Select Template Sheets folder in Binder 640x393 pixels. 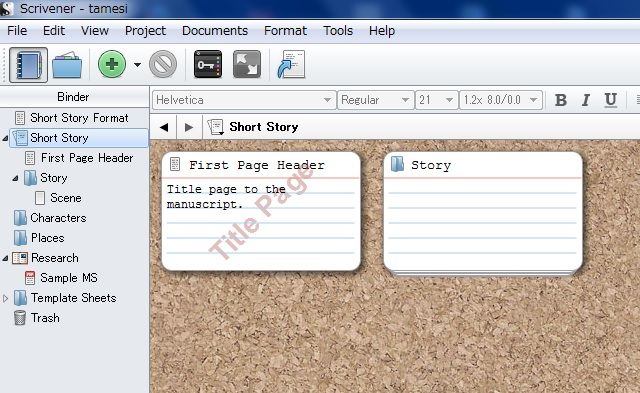click(73, 298)
